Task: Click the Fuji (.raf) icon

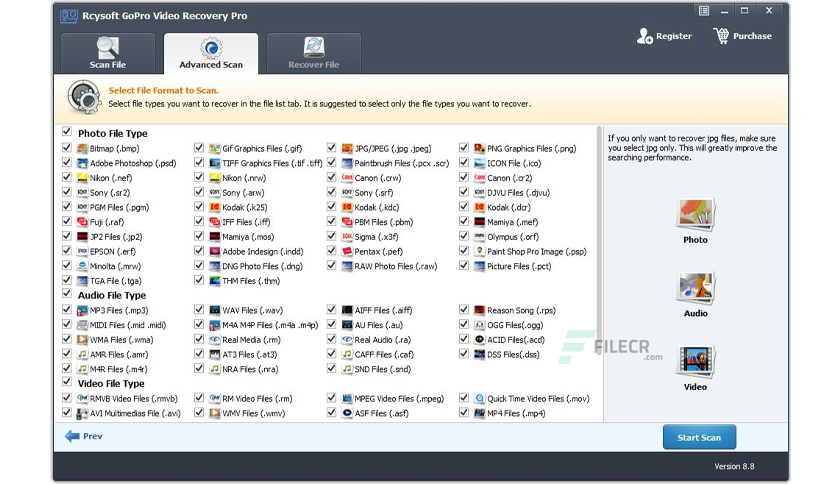Action: click(82, 222)
